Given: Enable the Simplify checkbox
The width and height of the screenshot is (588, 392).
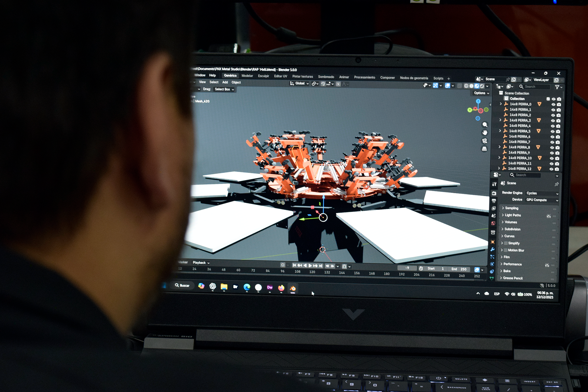Looking at the screenshot, I should click(x=506, y=243).
